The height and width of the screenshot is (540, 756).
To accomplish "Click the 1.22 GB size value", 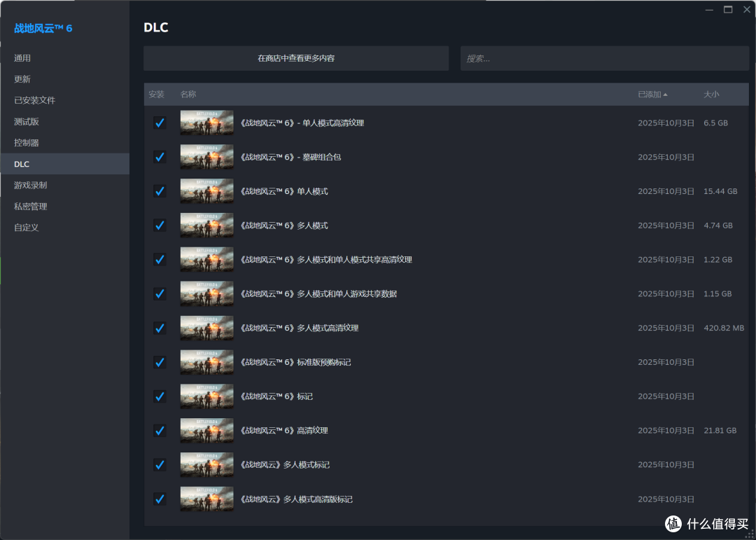I will pos(718,260).
